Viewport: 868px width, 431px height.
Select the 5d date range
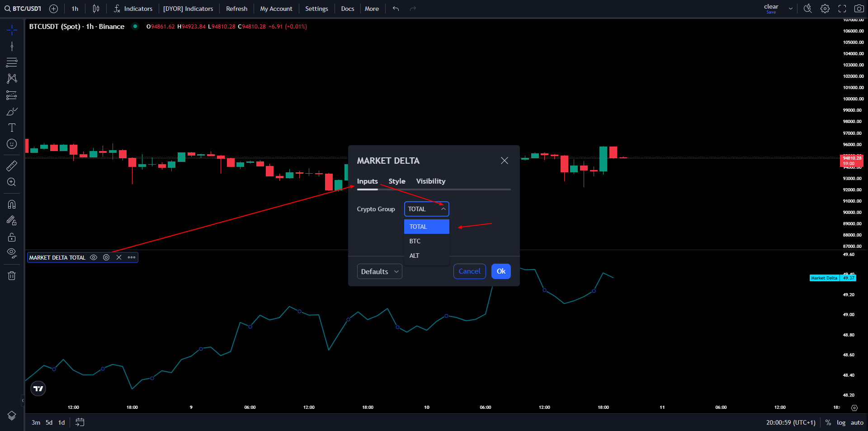49,422
